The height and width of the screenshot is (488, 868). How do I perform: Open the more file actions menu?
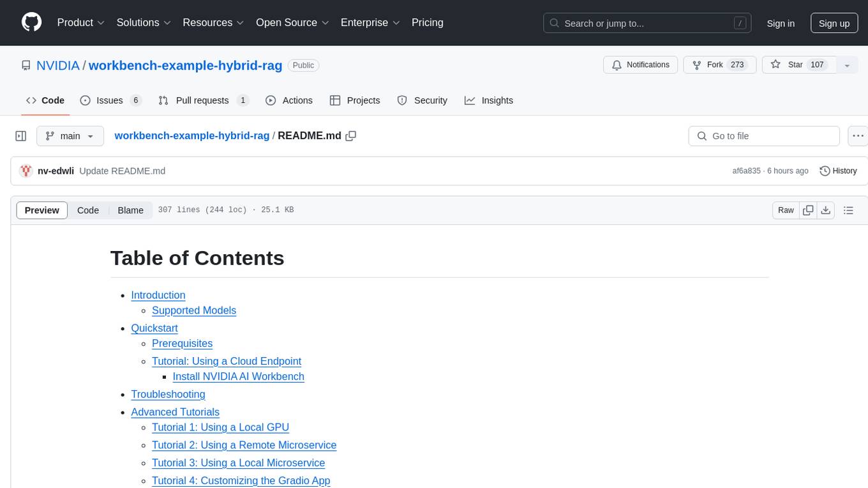[x=858, y=136]
